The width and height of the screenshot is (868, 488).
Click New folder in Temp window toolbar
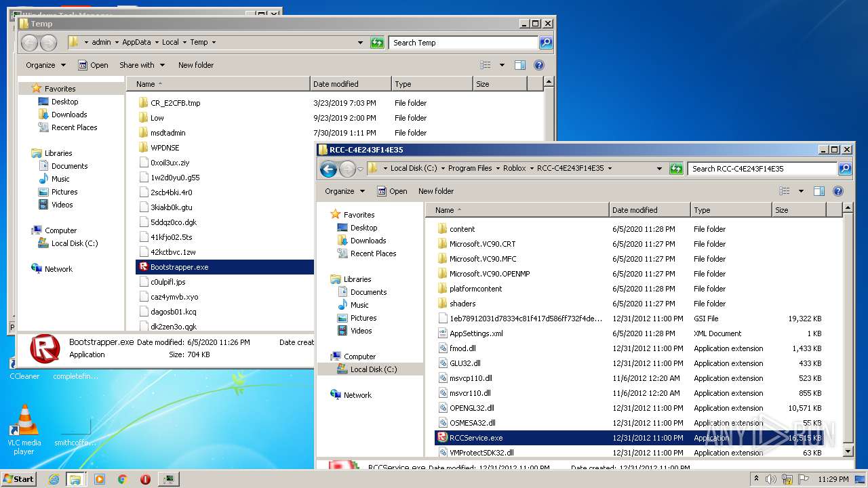195,65
